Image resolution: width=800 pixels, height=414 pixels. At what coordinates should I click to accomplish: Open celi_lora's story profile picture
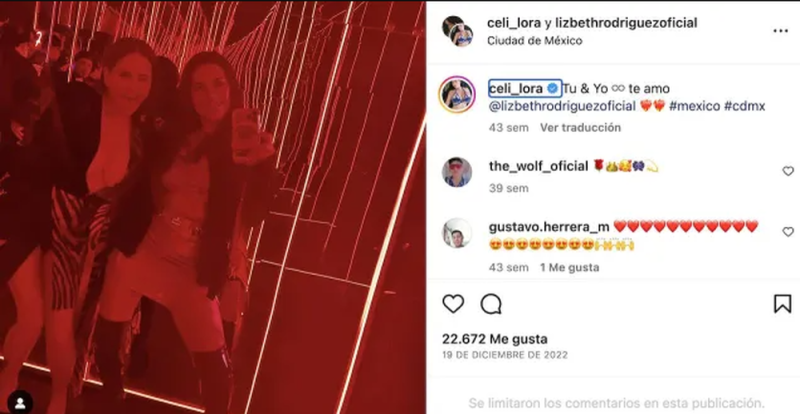(x=457, y=94)
